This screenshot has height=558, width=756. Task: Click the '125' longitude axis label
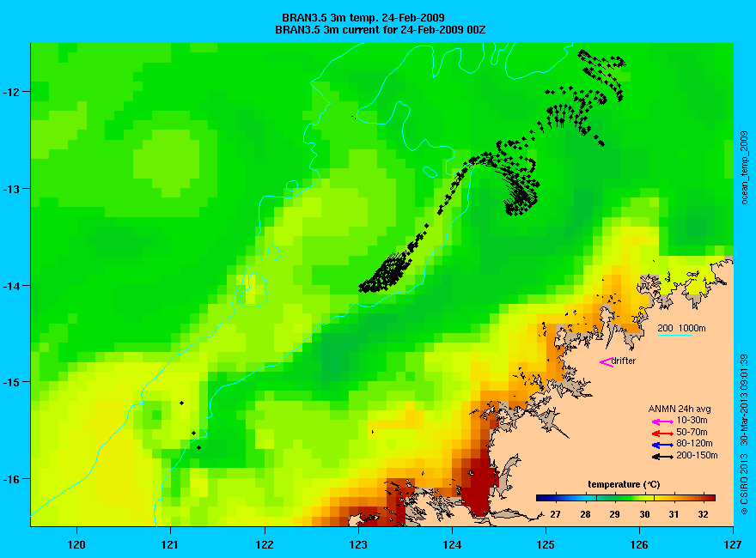(x=546, y=545)
